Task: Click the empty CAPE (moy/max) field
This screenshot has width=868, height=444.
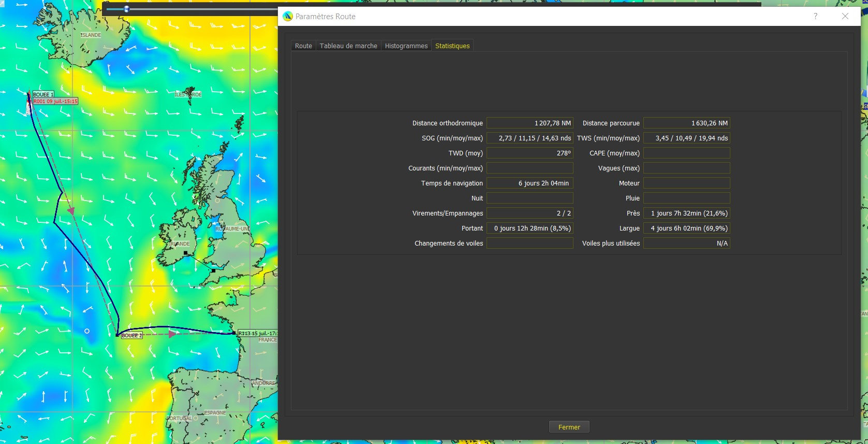Action: click(x=687, y=153)
